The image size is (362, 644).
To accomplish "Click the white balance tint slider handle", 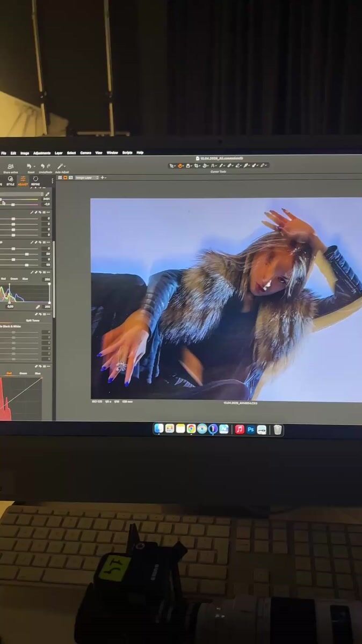I will pos(12,204).
